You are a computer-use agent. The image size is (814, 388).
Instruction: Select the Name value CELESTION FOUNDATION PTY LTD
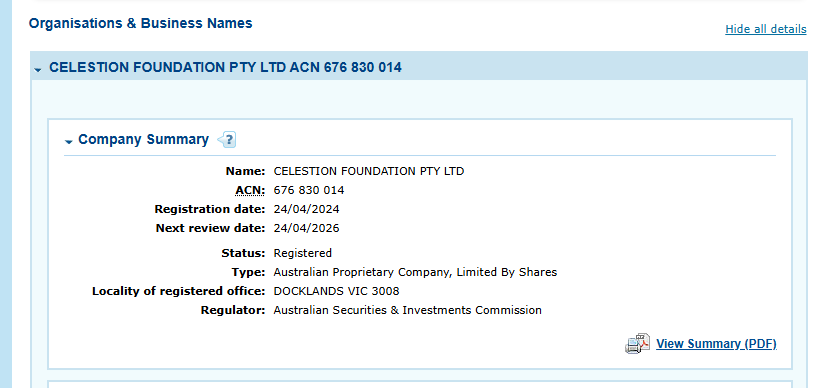369,171
